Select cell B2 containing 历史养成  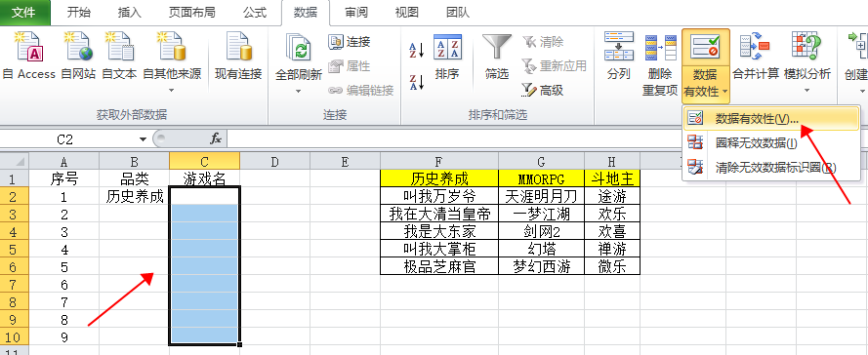tap(135, 196)
